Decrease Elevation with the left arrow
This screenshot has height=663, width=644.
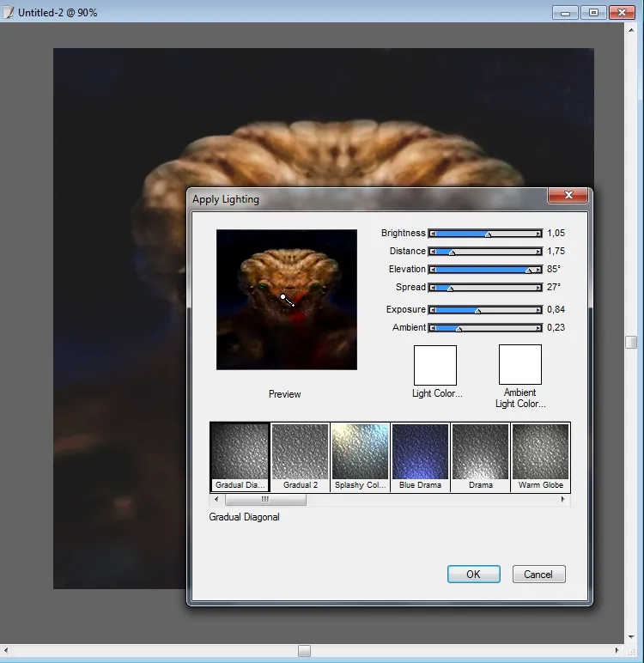pyautogui.click(x=432, y=270)
